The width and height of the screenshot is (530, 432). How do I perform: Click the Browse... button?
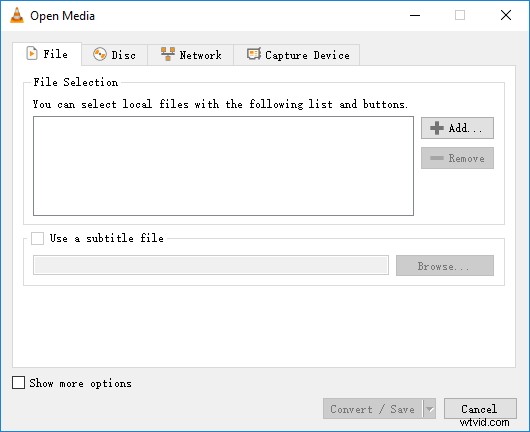click(445, 266)
